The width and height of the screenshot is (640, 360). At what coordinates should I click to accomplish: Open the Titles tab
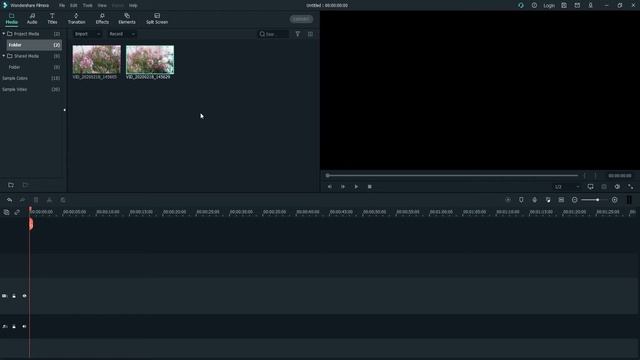(52, 19)
